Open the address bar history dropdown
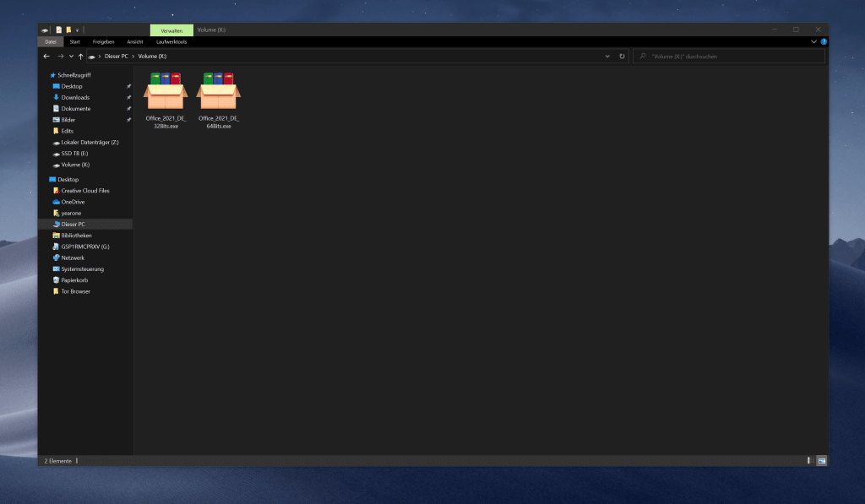Viewport: 865px width, 504px height. point(607,57)
